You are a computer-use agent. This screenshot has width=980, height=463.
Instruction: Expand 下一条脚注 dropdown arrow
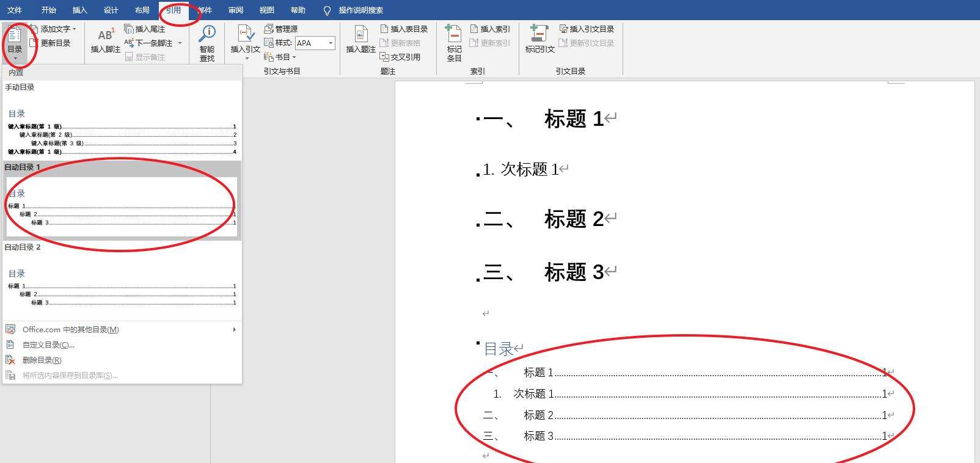pyautogui.click(x=180, y=43)
